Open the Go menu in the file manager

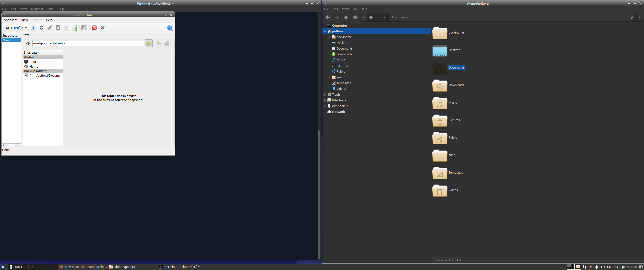(x=354, y=9)
